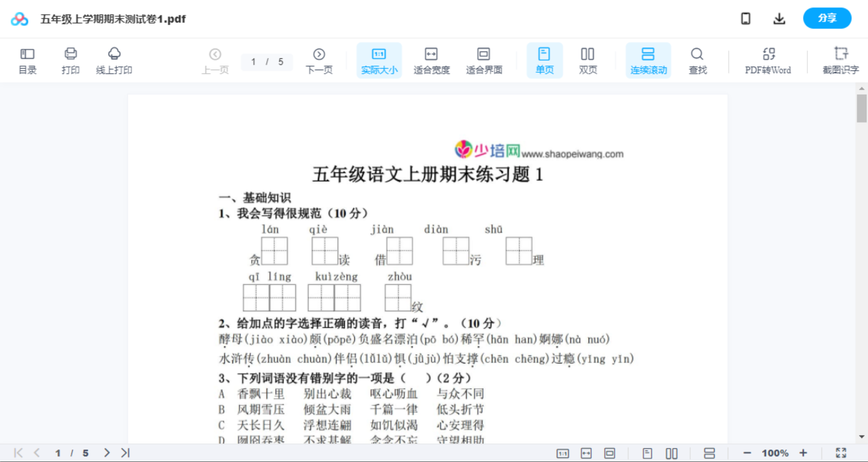Click bottom bar page number 1 field
Screen dimensions: 868x462
[x=58, y=453]
